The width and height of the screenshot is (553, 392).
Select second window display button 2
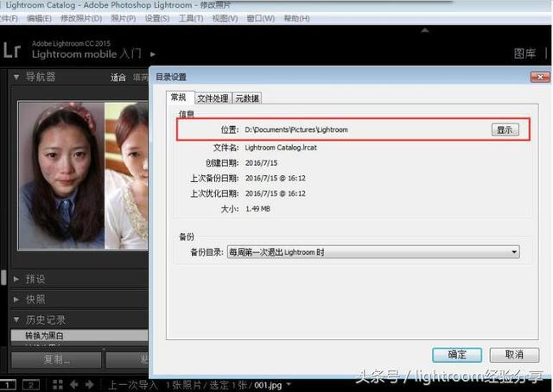[x=31, y=384]
